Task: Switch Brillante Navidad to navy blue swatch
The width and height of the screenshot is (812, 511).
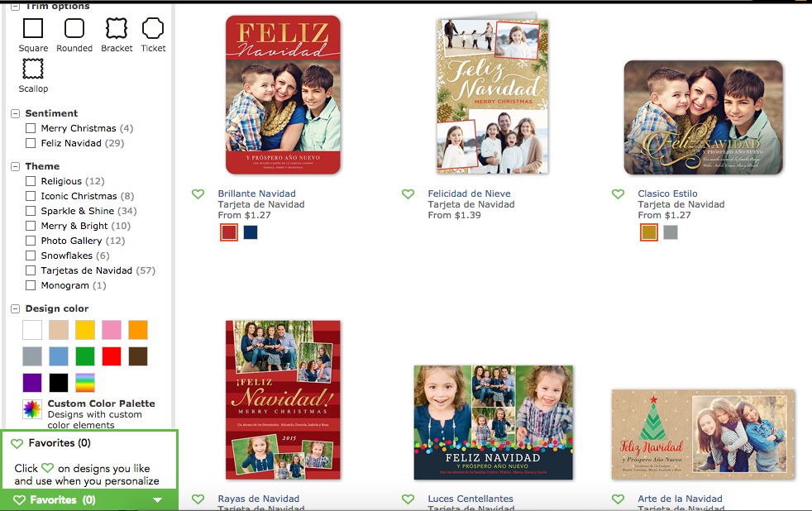Action: point(251,232)
